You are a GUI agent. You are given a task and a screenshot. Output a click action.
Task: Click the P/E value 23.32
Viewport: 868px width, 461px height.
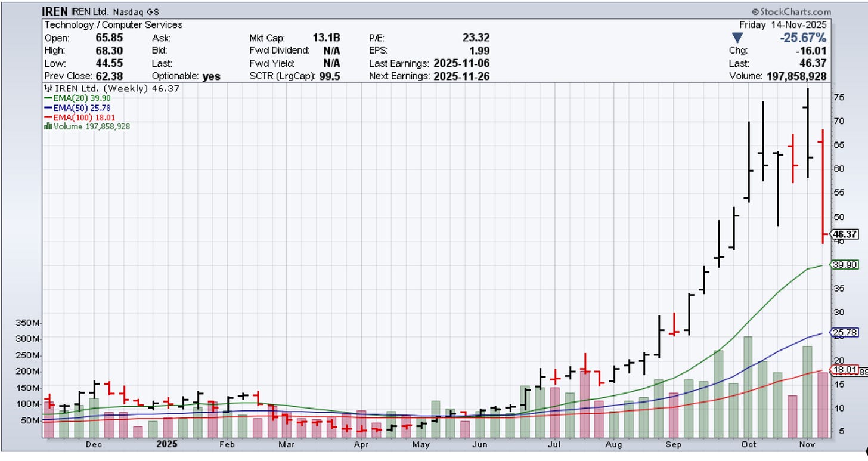pos(477,38)
